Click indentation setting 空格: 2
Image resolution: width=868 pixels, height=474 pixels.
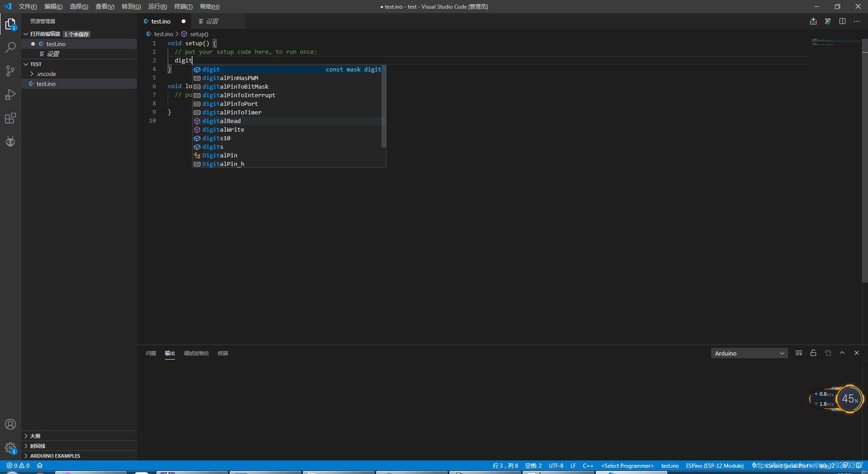(533, 465)
